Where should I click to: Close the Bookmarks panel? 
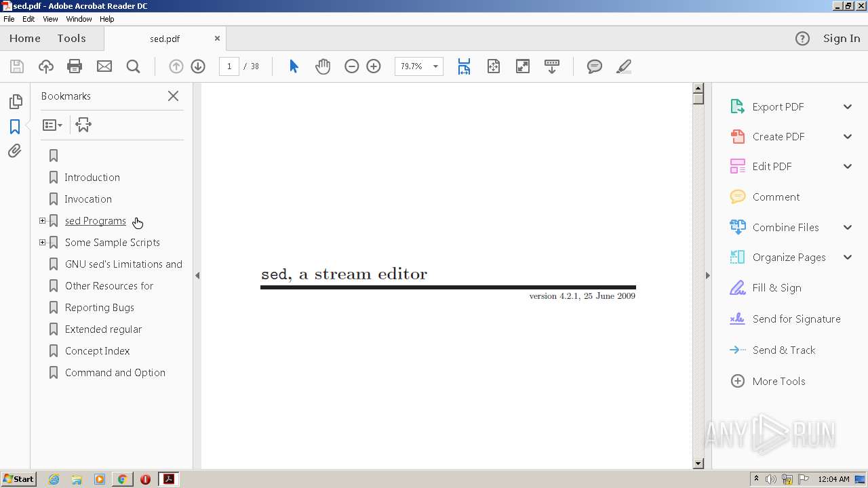[x=174, y=96]
